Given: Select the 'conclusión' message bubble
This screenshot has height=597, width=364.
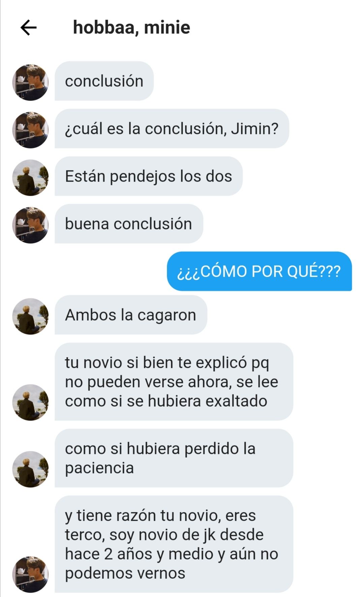Looking at the screenshot, I should point(104,81).
